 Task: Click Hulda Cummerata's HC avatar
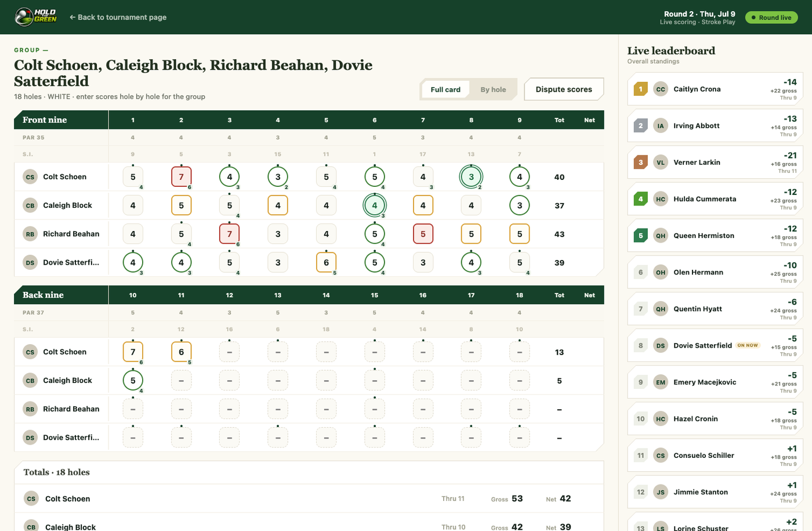[661, 198]
